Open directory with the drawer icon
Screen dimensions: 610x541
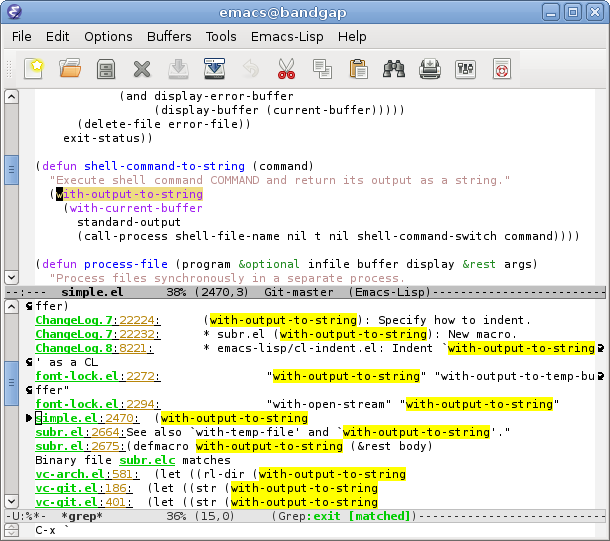(x=106, y=69)
